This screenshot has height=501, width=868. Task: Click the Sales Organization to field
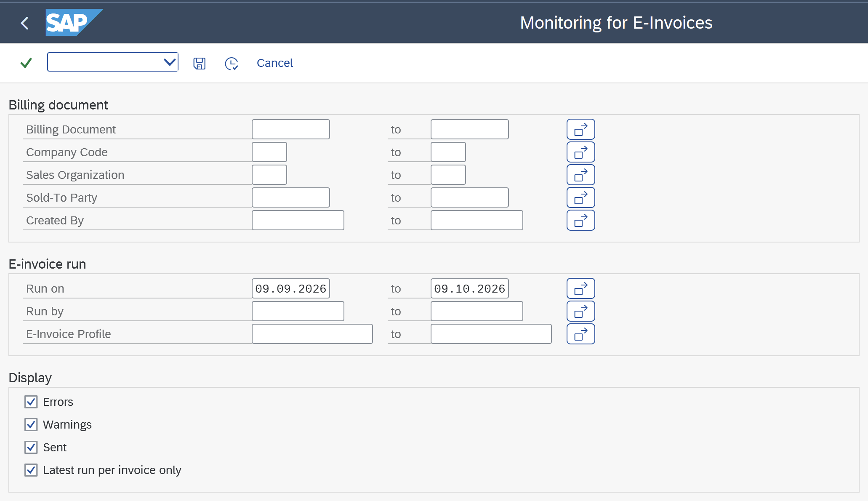coord(448,175)
